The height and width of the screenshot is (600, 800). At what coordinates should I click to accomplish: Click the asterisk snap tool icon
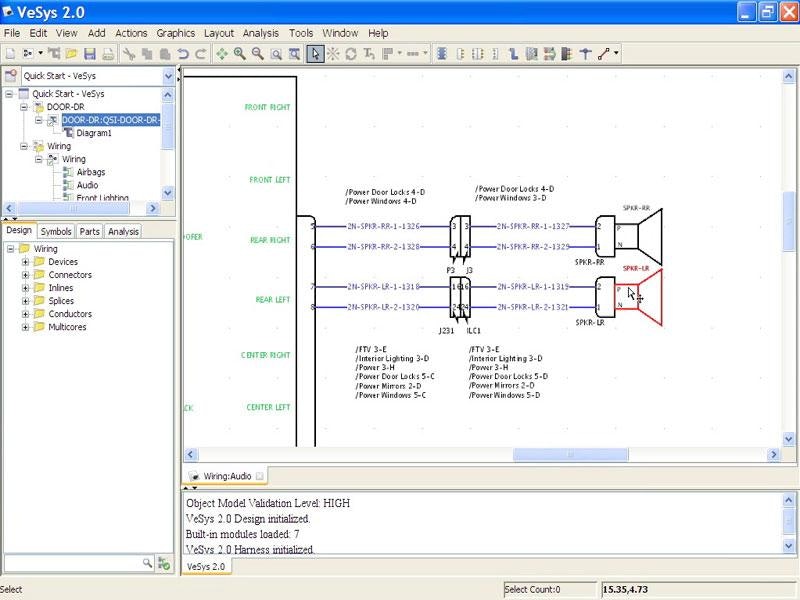click(x=333, y=54)
